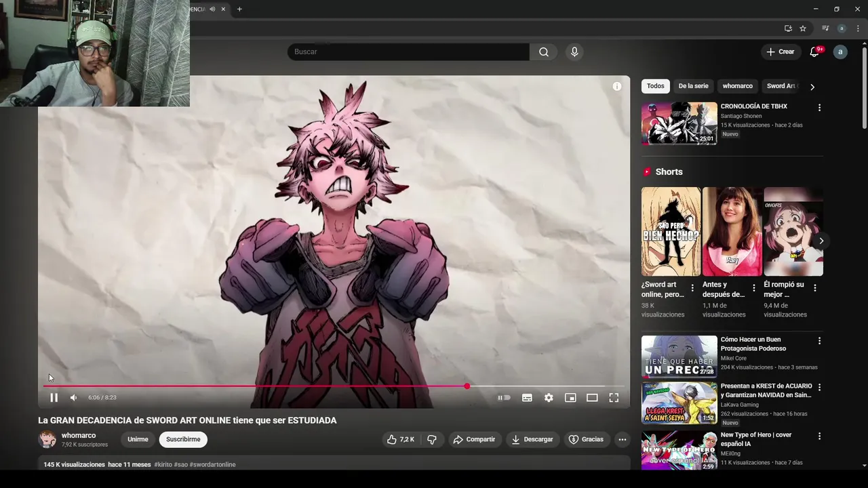868x488 pixels.
Task: Open more actions ellipsis under video
Action: (622, 439)
